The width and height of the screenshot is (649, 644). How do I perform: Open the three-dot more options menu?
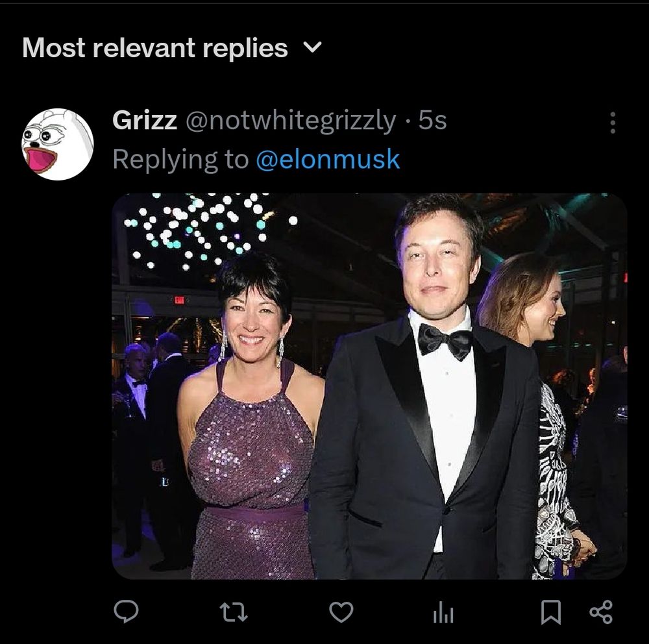pos(612,123)
